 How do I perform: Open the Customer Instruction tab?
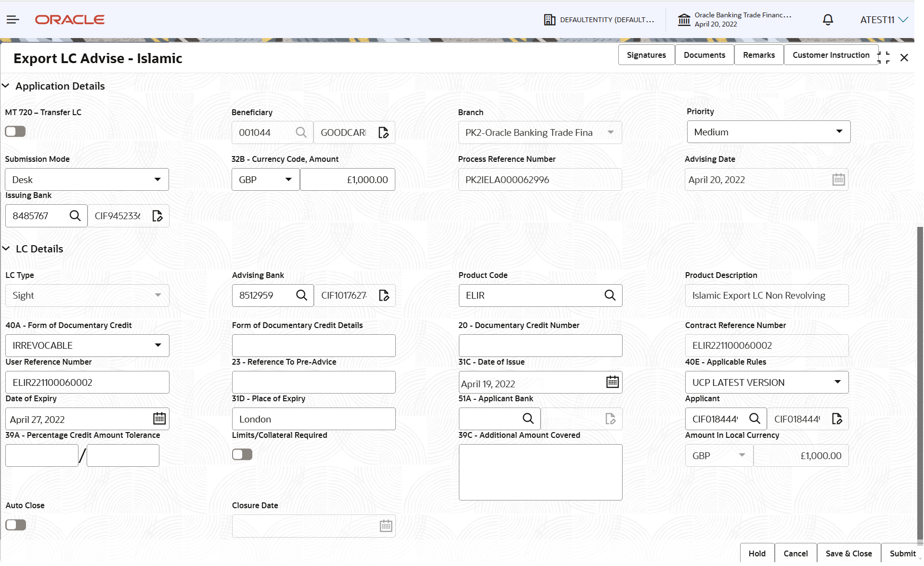pos(831,55)
